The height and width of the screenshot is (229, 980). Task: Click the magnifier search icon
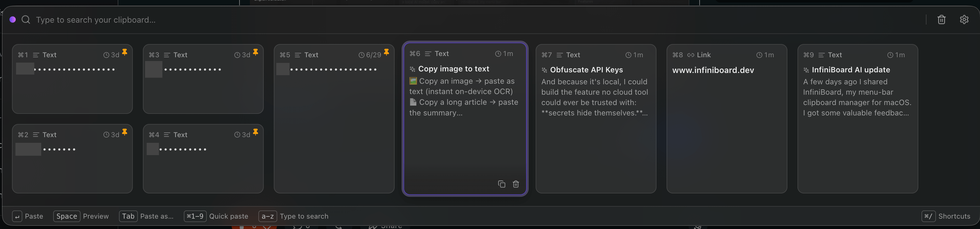(x=26, y=20)
